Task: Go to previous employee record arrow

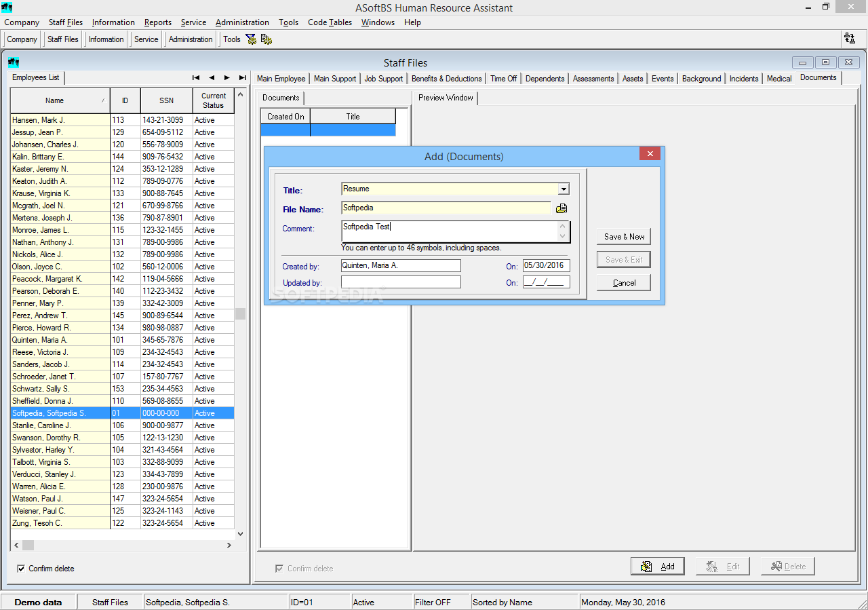Action: tap(212, 77)
